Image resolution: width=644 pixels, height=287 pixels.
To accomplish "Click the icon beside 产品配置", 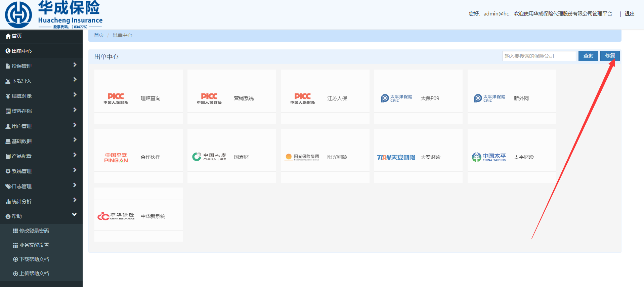I will [x=8, y=156].
